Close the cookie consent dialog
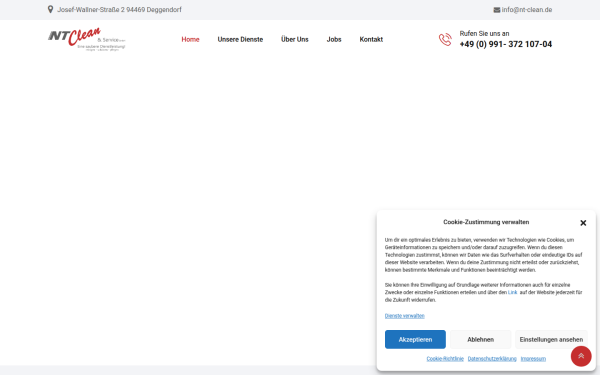Viewport: 600px width, 375px height. [583, 223]
